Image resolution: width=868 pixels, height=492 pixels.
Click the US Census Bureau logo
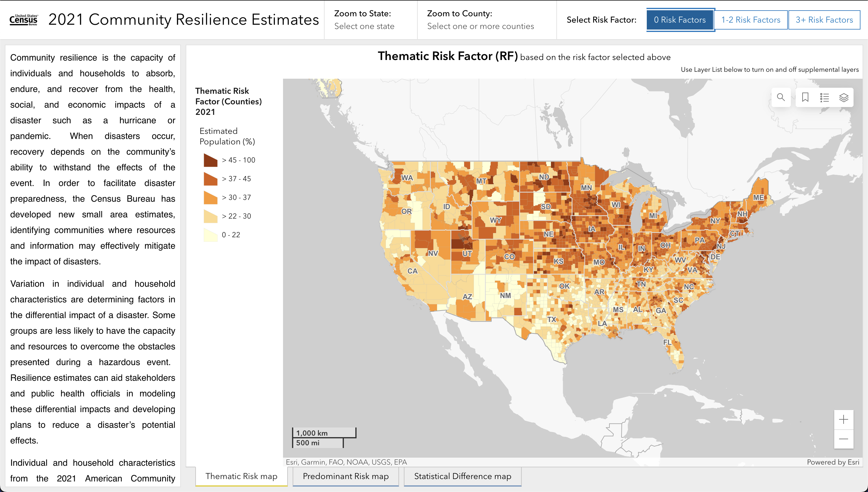pos(24,20)
